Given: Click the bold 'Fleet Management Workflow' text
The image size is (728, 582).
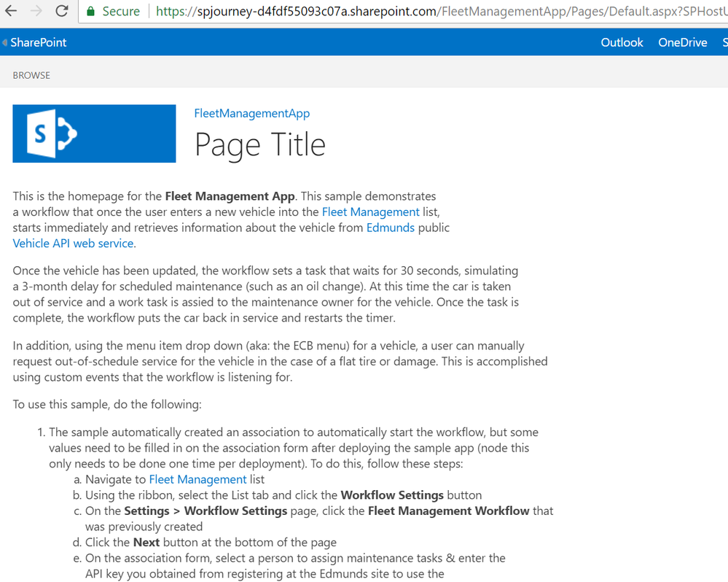Looking at the screenshot, I should pyautogui.click(x=448, y=511).
